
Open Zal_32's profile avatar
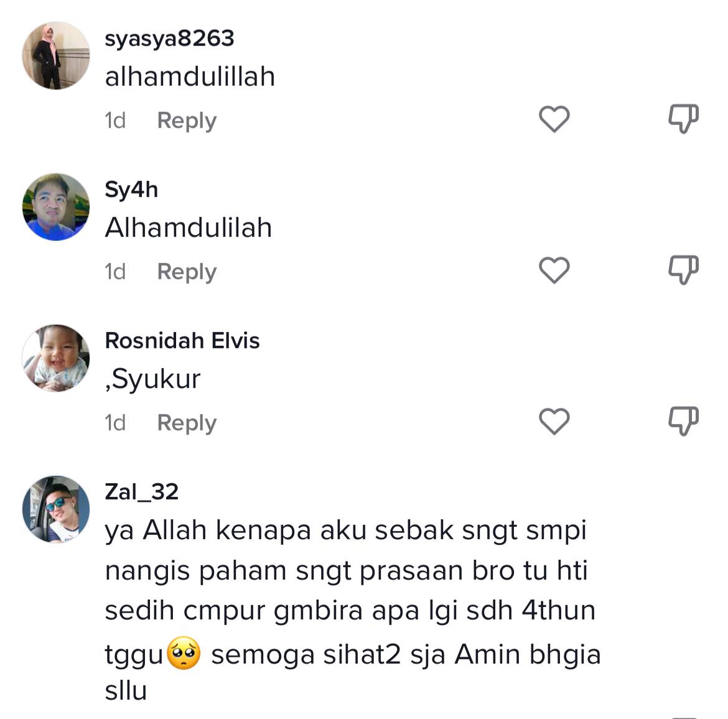tap(56, 509)
